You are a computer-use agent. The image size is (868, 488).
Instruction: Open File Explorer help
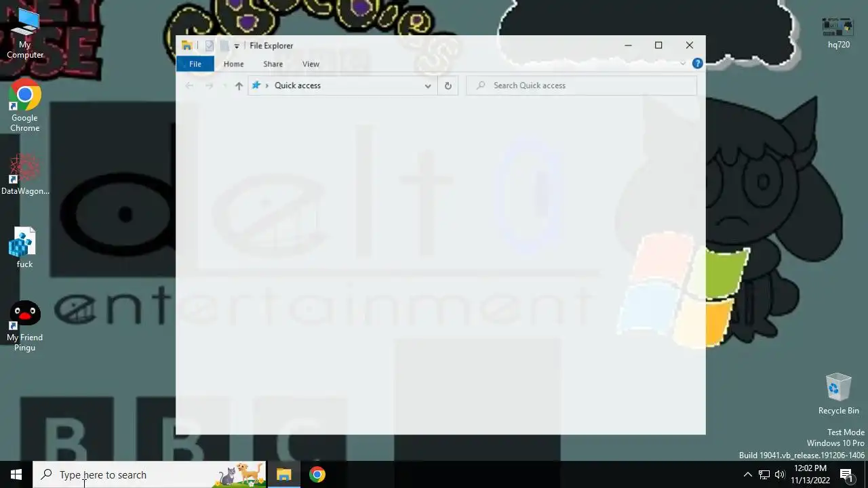pyautogui.click(x=697, y=64)
